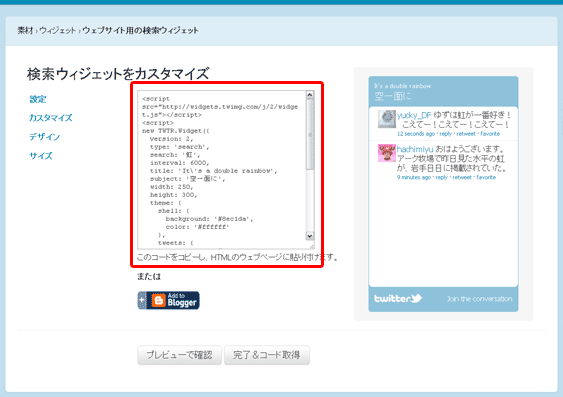Screen dimensions: 563x397
Task: Click the ウェブサイト用の検索ウィジェット breadcrumb text
Action: click(140, 31)
